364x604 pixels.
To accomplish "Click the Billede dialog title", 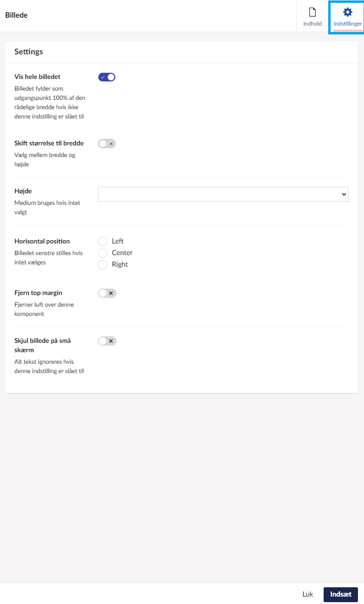I will (16, 15).
